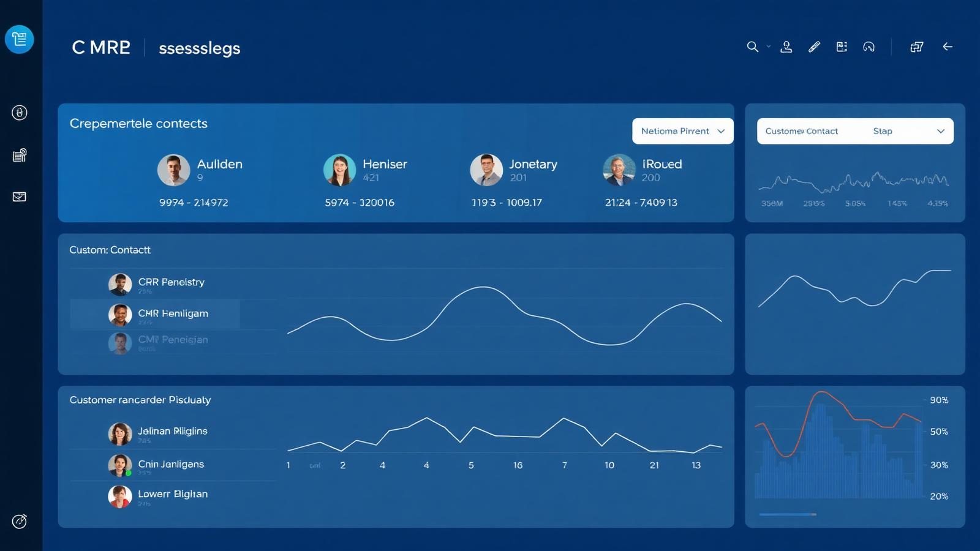The width and height of the screenshot is (980, 551).
Task: Click the ssessslegs page title
Action: [x=199, y=48]
